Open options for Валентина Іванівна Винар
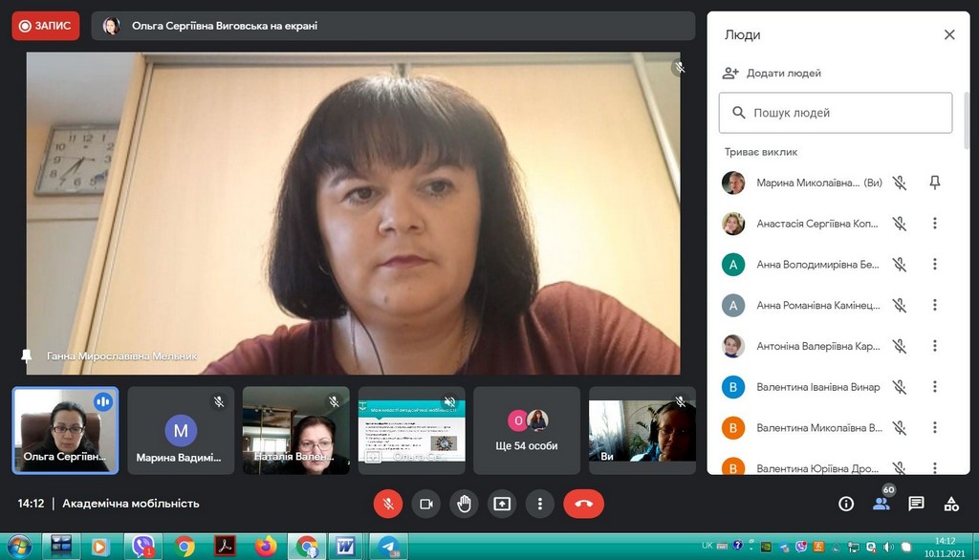Image resolution: width=979 pixels, height=560 pixels. pyautogui.click(x=935, y=387)
